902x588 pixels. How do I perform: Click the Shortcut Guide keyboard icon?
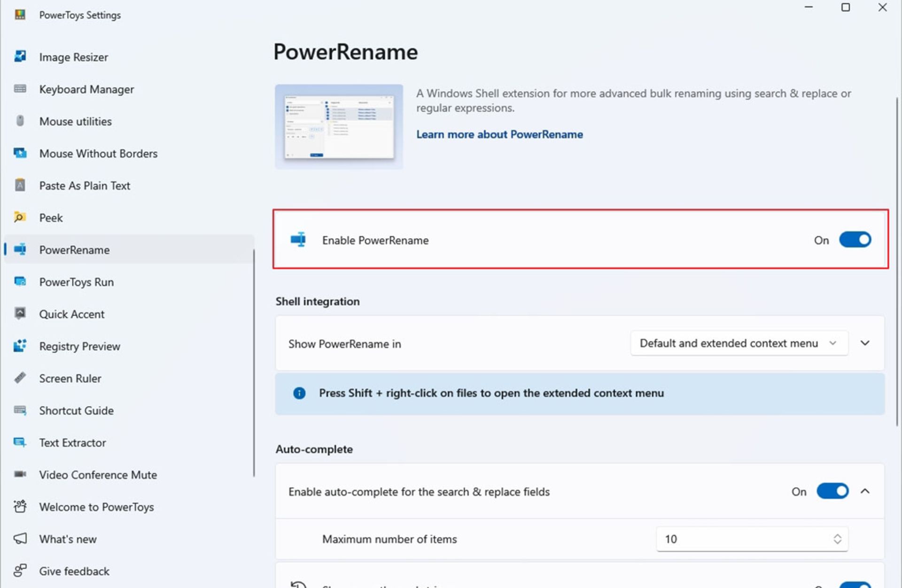click(20, 410)
